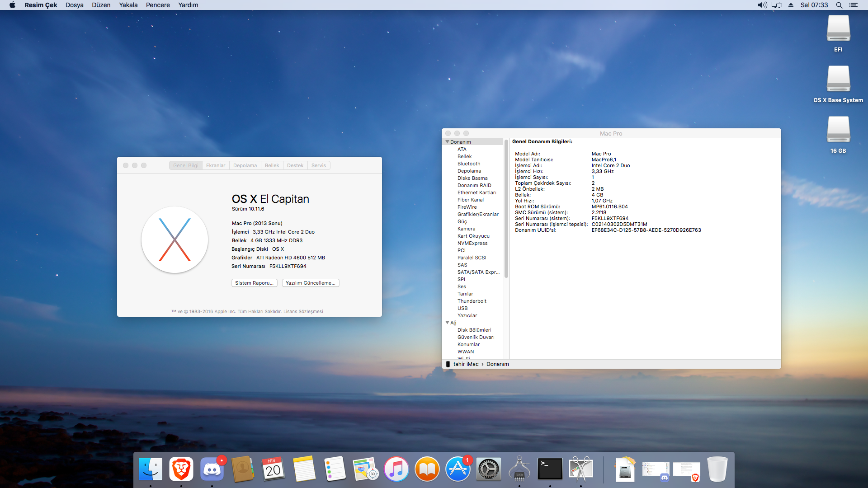Switch to the Ekranlar tab
Screen dimensions: 868x488
[216, 165]
